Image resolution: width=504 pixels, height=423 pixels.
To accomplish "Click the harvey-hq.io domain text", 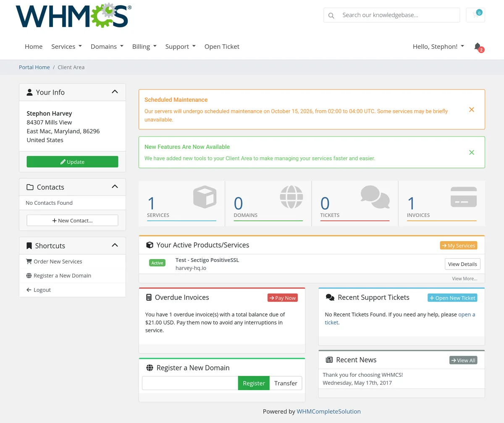I will tap(191, 268).
